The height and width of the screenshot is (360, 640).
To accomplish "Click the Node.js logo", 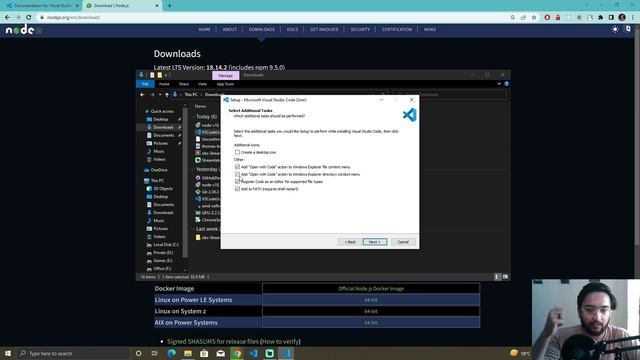I will coord(23,29).
